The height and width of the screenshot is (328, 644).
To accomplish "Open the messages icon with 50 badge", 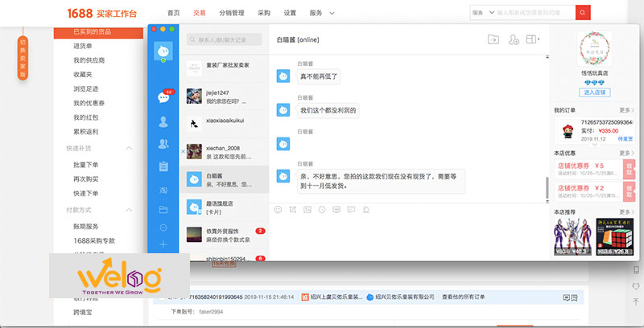I will [x=163, y=97].
